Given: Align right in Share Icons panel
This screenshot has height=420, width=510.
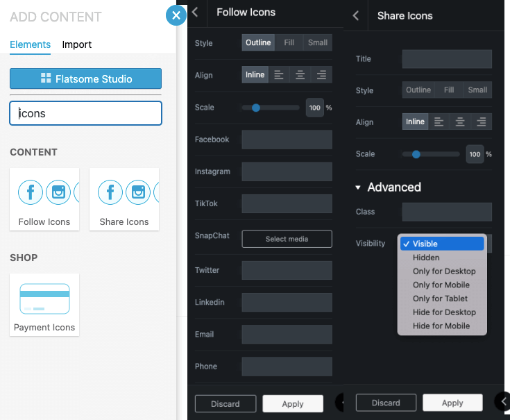Looking at the screenshot, I should pyautogui.click(x=481, y=121).
